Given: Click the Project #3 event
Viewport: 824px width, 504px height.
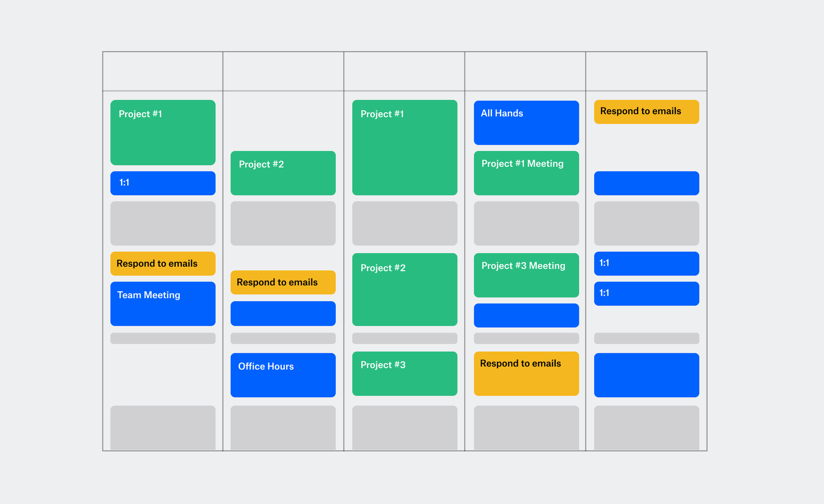Looking at the screenshot, I should 404,373.
